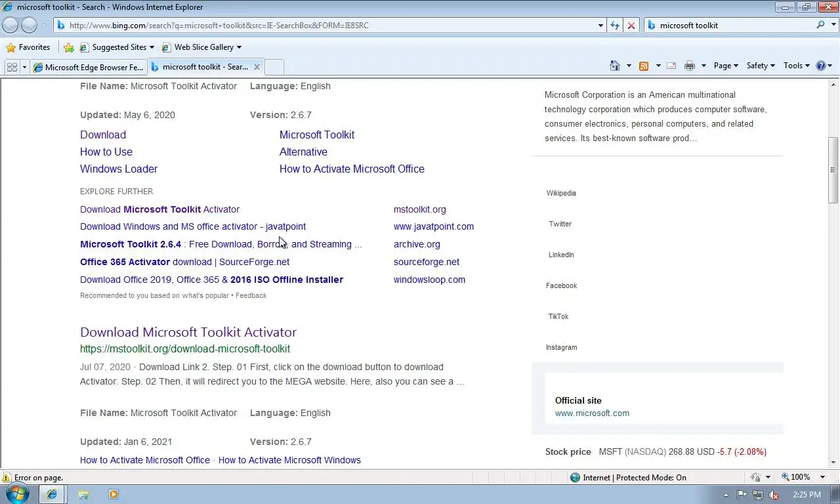Open the How to Use link
The image size is (840, 504).
click(x=106, y=152)
